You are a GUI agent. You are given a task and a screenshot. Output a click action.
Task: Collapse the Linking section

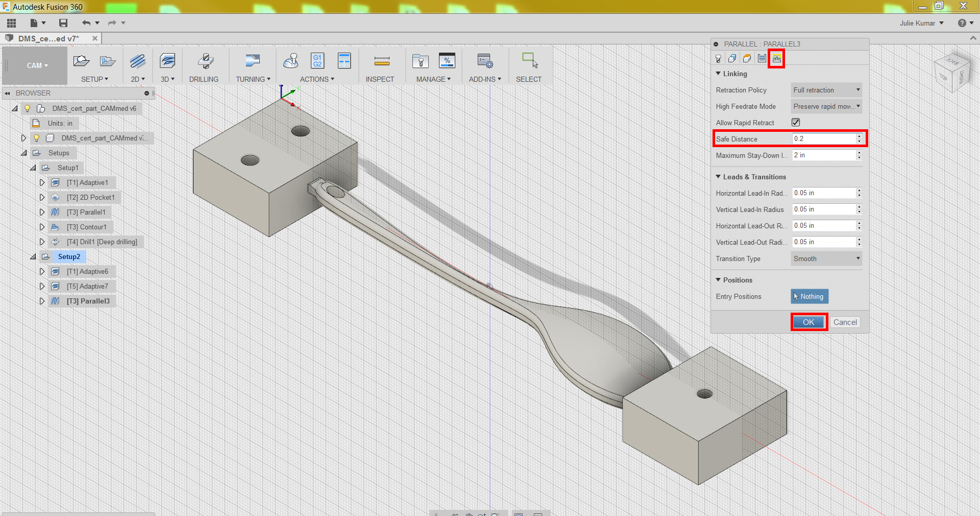click(x=718, y=74)
